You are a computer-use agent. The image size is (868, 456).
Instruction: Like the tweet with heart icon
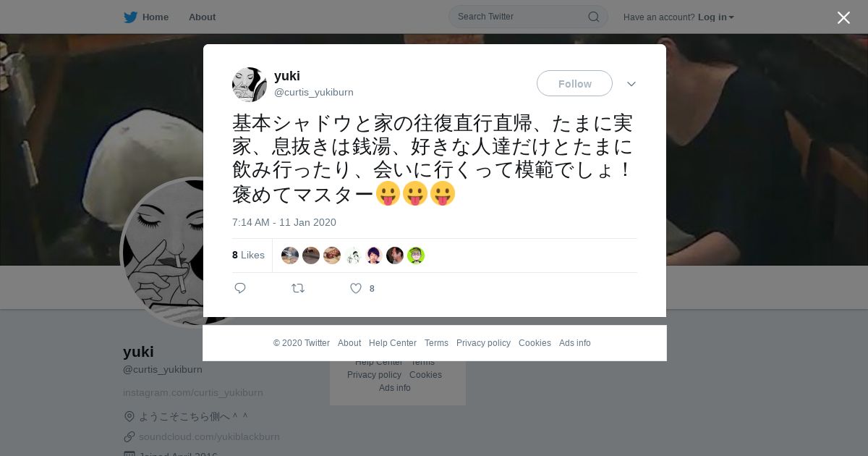(356, 288)
